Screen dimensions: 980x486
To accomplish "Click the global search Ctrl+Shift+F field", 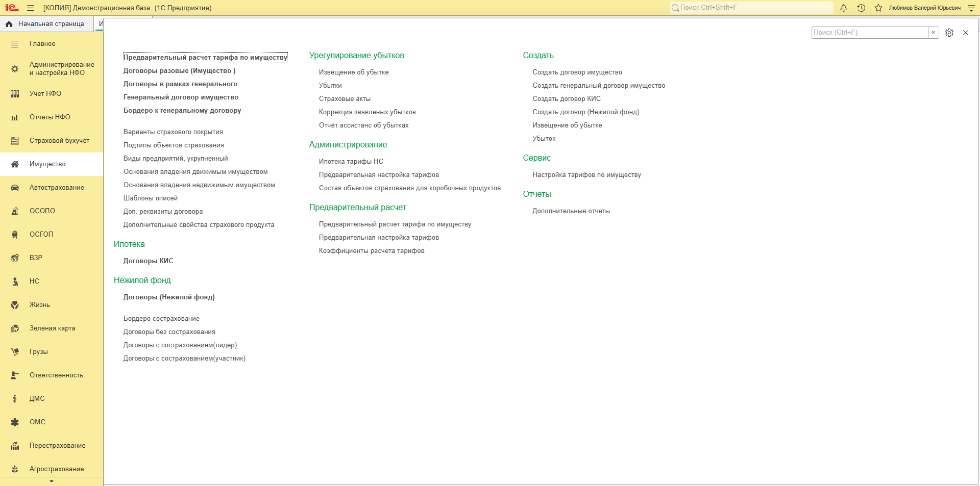I will point(751,8).
